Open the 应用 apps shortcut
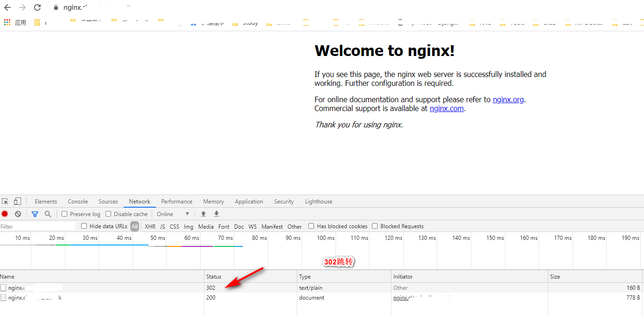The width and height of the screenshot is (644, 315). pyautogui.click(x=15, y=22)
